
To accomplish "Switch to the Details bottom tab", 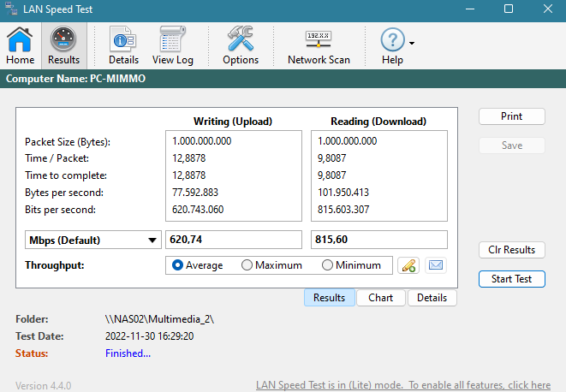I will coord(432,298).
